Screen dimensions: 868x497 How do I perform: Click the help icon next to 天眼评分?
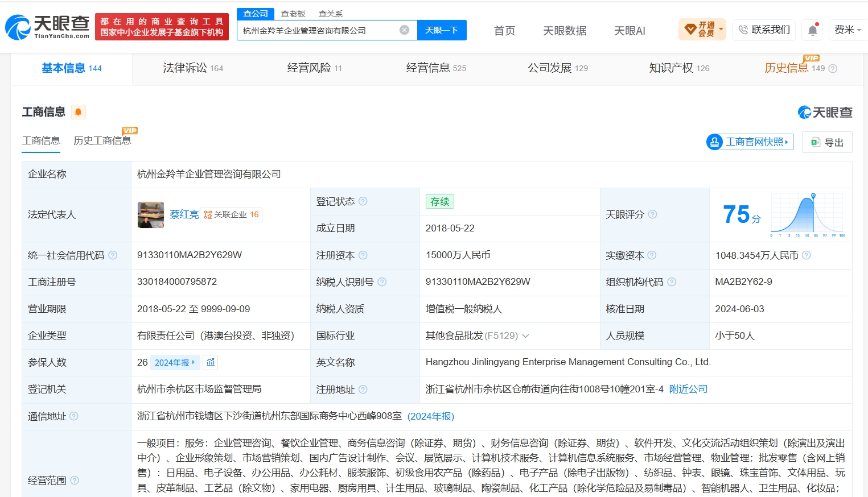point(652,214)
